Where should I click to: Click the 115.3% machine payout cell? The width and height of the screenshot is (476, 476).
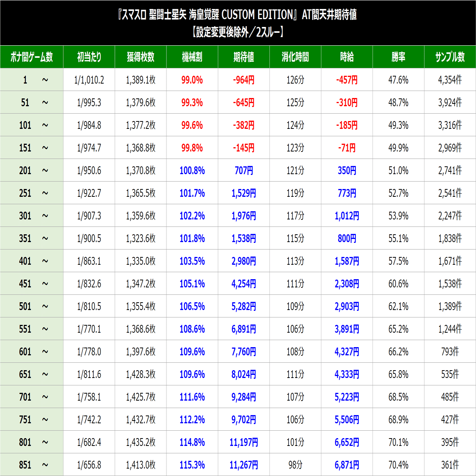click(x=192, y=465)
